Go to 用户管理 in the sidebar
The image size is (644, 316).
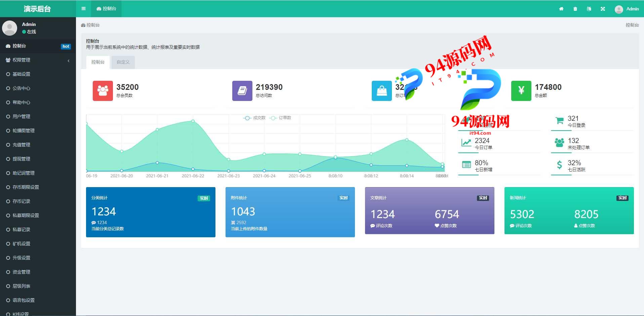[38, 117]
